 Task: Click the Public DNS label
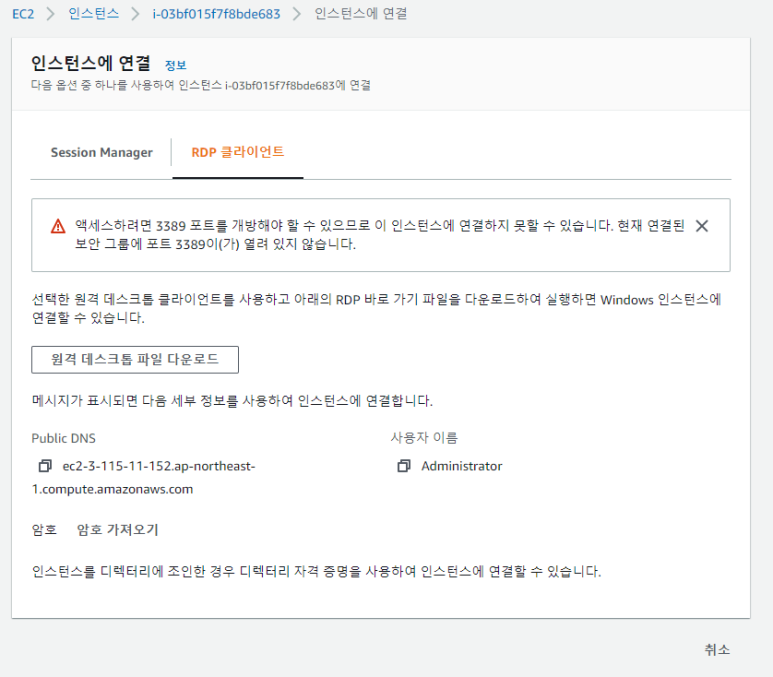(x=64, y=438)
